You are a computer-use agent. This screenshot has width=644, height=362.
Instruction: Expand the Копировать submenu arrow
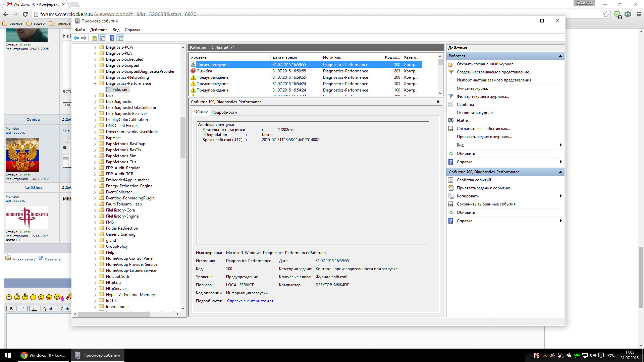pyautogui.click(x=560, y=196)
